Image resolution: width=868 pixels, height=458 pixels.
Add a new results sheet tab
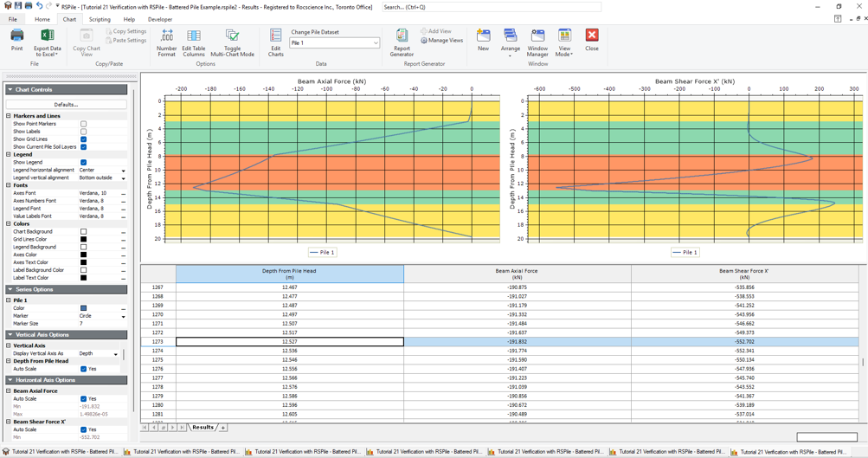click(223, 428)
